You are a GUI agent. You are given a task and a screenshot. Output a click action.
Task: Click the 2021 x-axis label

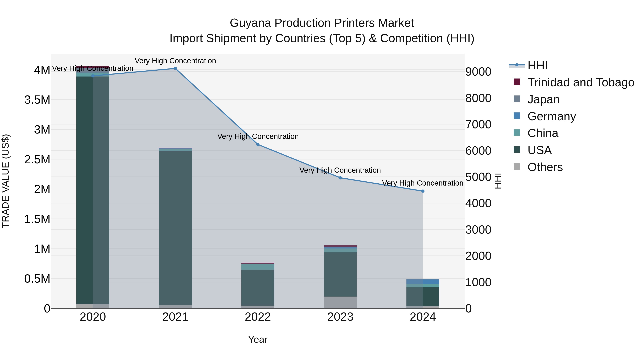pos(175,317)
